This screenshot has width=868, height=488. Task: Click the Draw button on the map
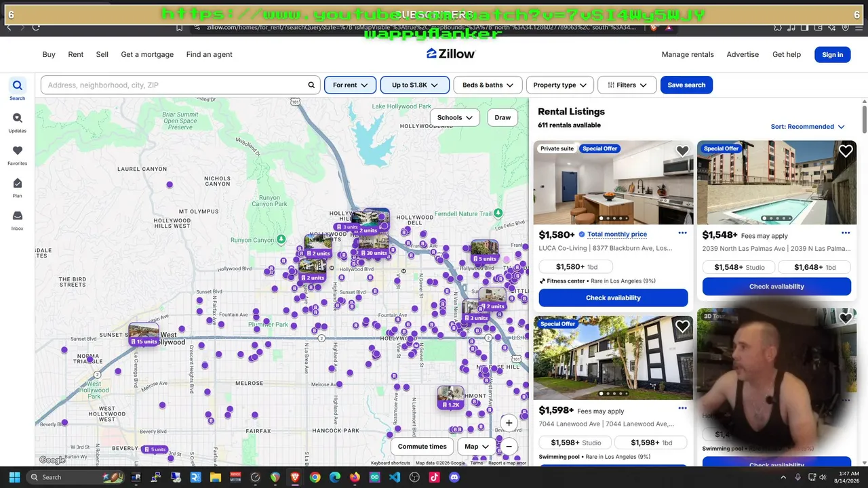pyautogui.click(x=502, y=117)
